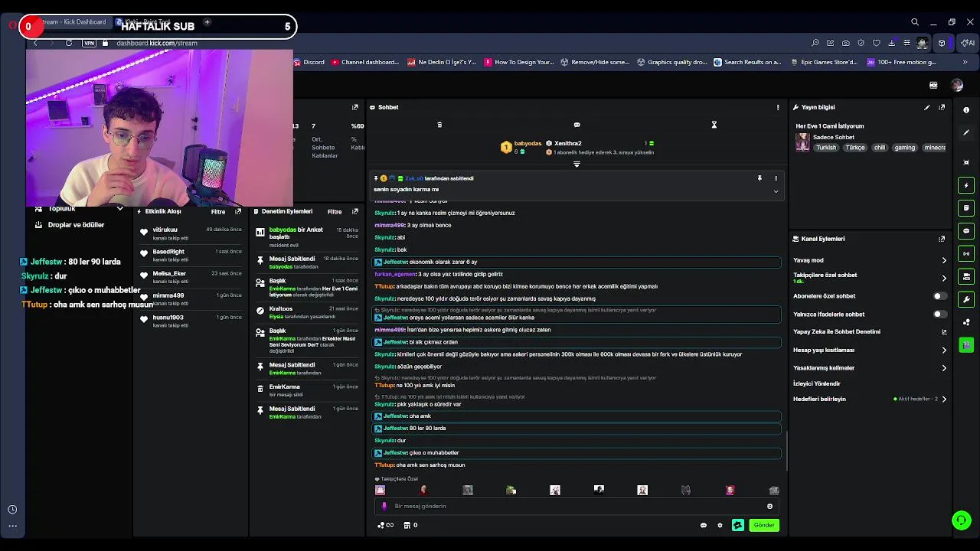The height and width of the screenshot is (551, 980).
Task: Open Yapay Zeka ile Sohbet Denetimi link
Action: pos(944,332)
